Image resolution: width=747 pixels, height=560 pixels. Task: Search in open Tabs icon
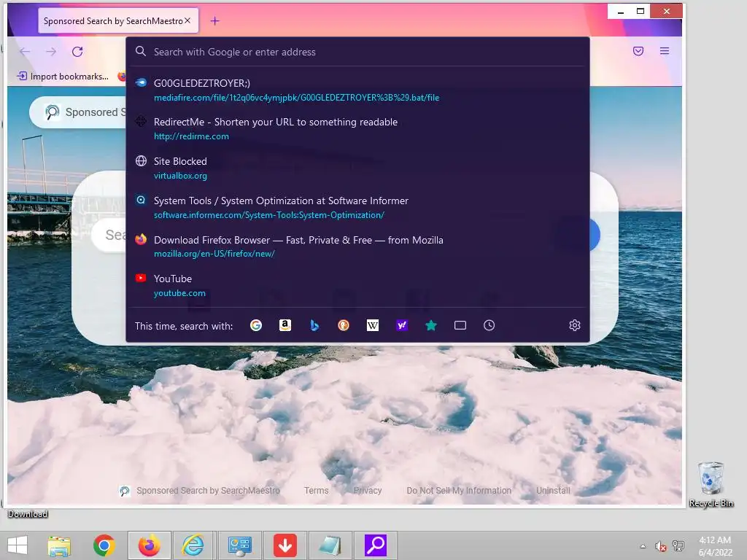pos(460,325)
